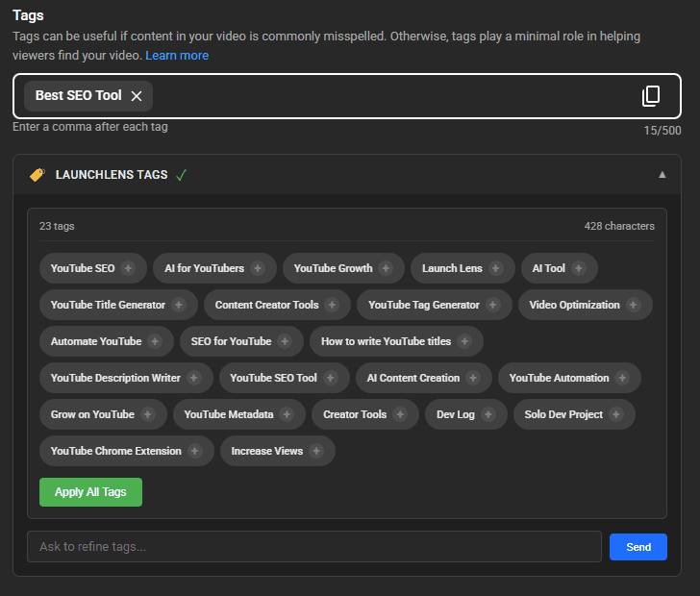Copy all tags with clipboard icon

tap(651, 96)
